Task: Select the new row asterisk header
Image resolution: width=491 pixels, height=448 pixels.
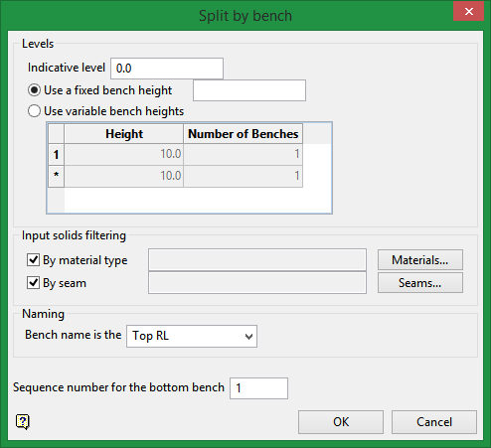Action: coord(56,176)
